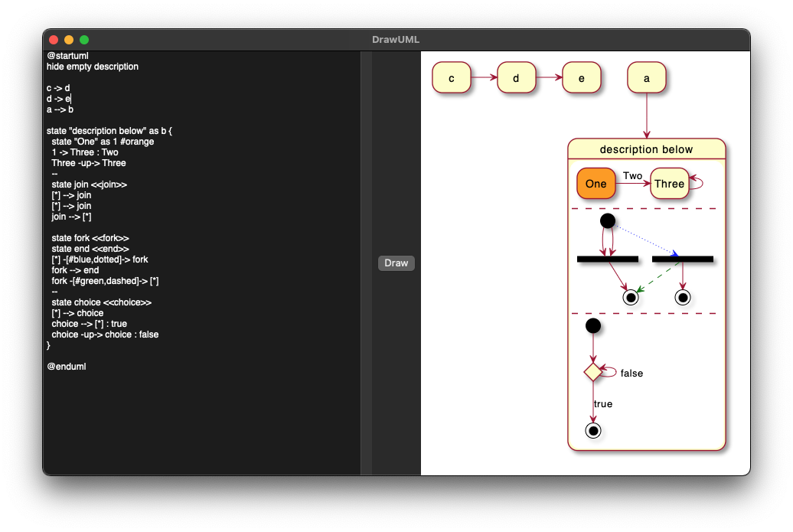Click the initial state dot above the join bar

pos(608,220)
